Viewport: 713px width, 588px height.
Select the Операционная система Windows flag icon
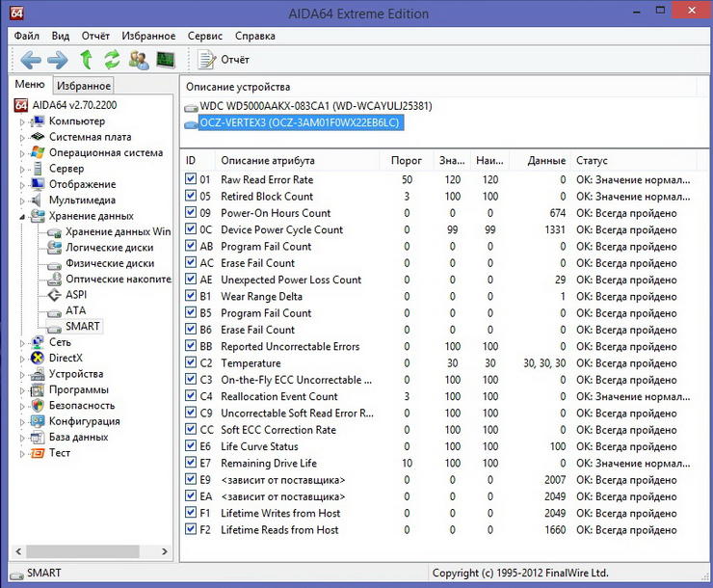click(x=38, y=152)
